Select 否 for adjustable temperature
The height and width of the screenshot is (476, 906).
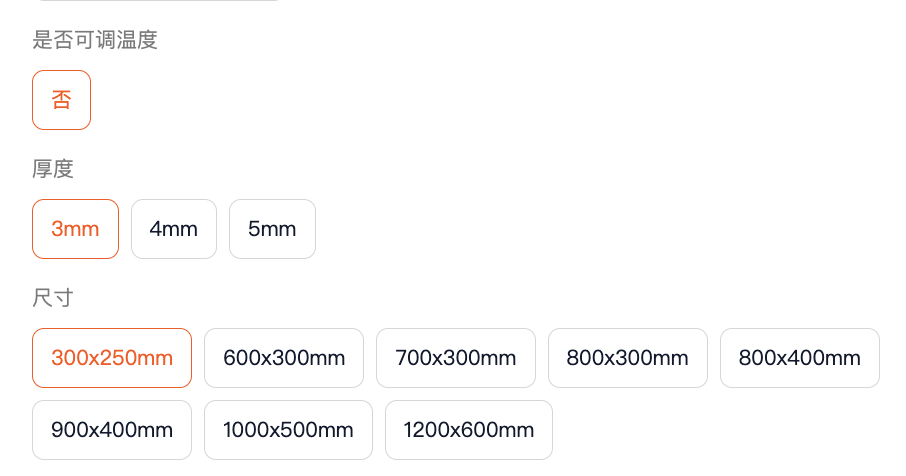[x=61, y=100]
